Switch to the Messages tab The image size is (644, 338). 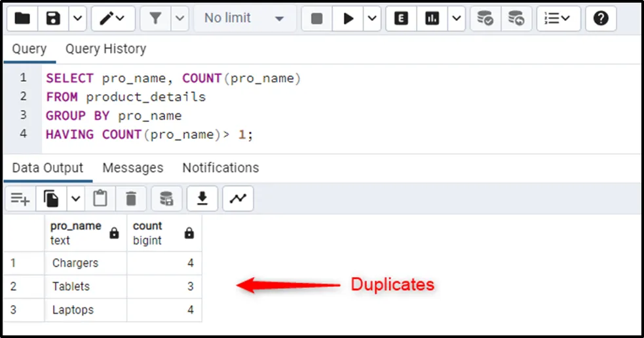pyautogui.click(x=132, y=168)
